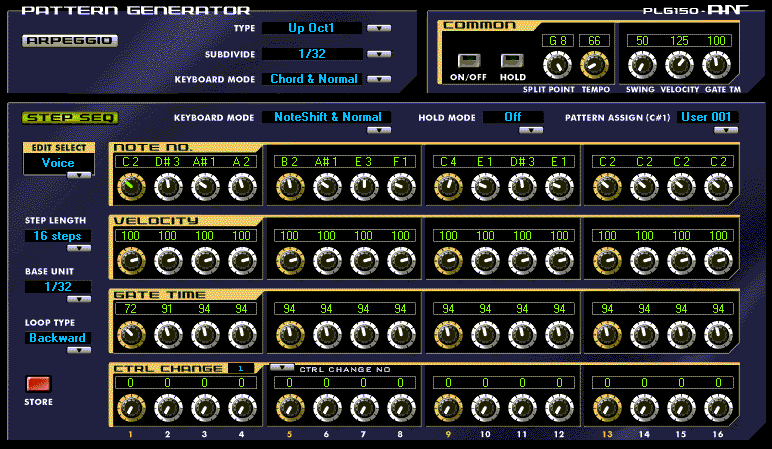Click the step 6 Velocity knob
The image size is (772, 449).
327,261
